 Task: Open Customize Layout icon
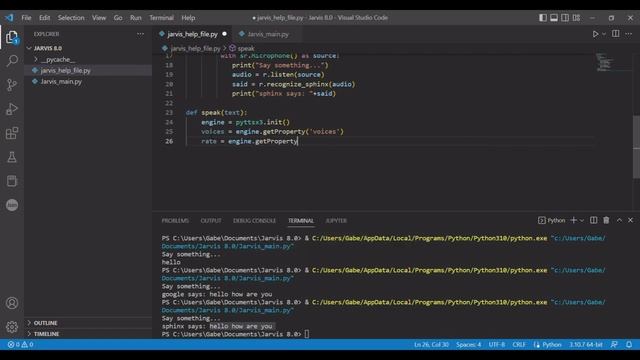click(576, 18)
